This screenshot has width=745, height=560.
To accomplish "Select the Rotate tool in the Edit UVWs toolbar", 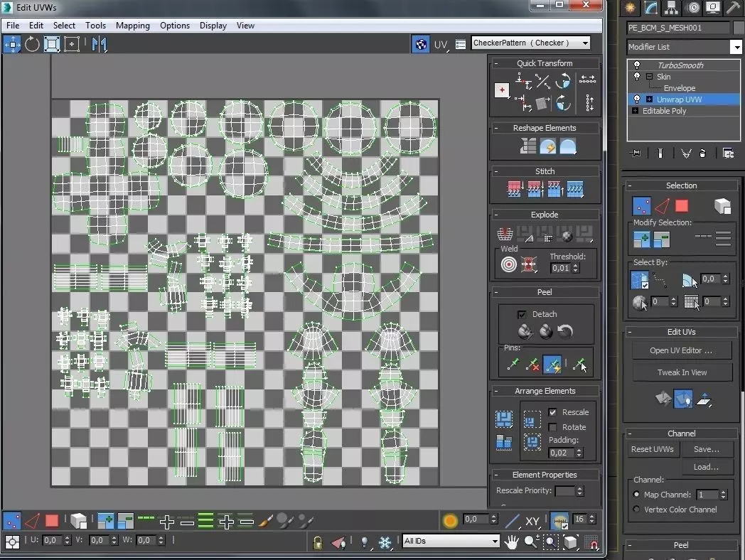I will [x=32, y=45].
